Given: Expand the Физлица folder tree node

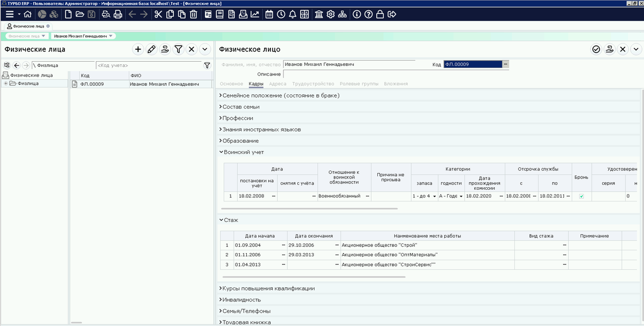Looking at the screenshot, I should coord(5,84).
